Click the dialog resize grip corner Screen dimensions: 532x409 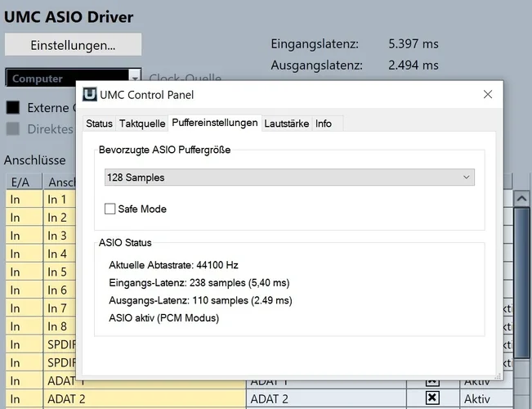pos(498,376)
